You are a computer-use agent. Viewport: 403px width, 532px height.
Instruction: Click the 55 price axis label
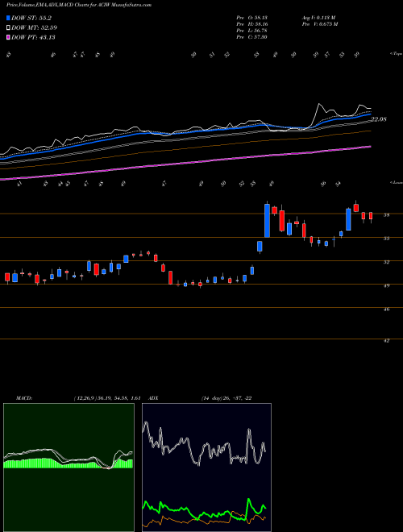[x=386, y=238]
